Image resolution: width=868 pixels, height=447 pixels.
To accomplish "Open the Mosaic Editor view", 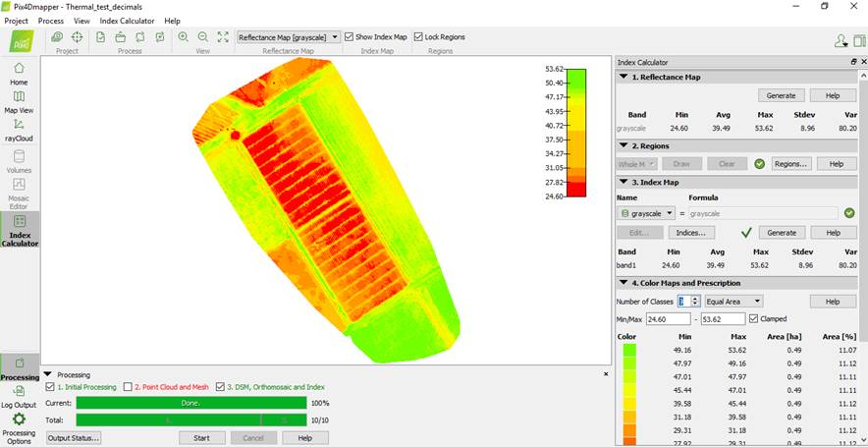I will (19, 194).
